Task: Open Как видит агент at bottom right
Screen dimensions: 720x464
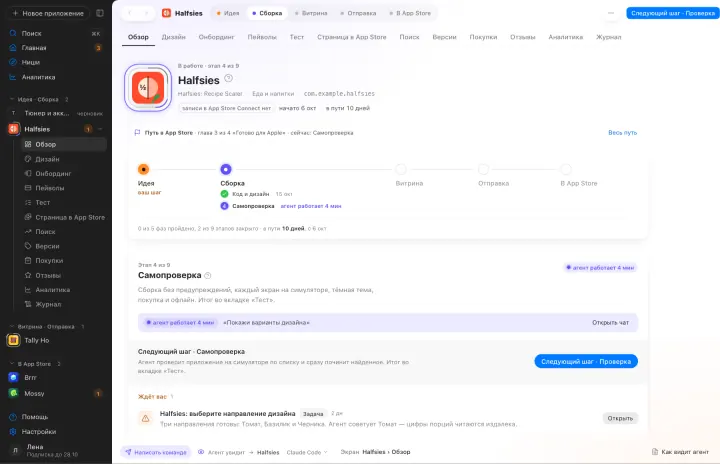Action: (x=681, y=452)
